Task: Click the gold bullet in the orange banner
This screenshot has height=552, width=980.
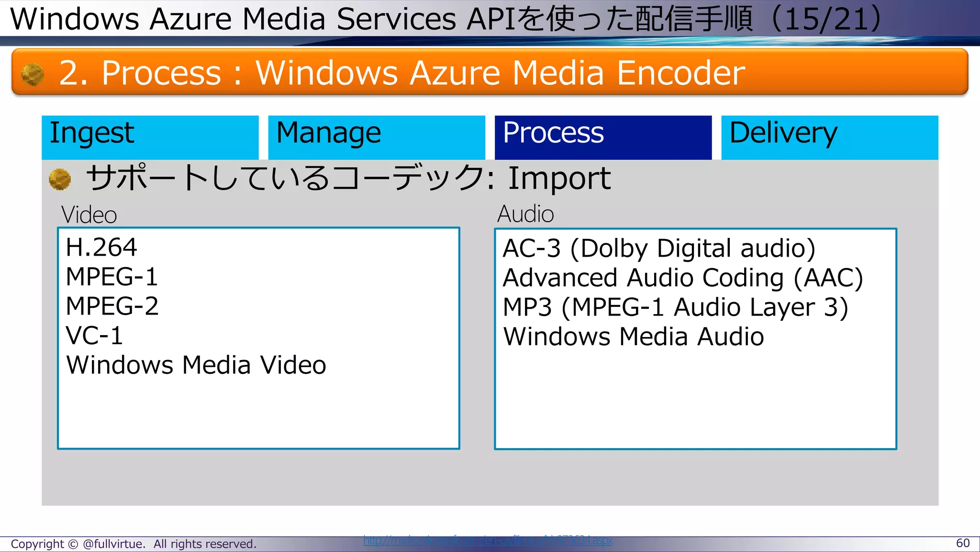Action: (x=33, y=74)
